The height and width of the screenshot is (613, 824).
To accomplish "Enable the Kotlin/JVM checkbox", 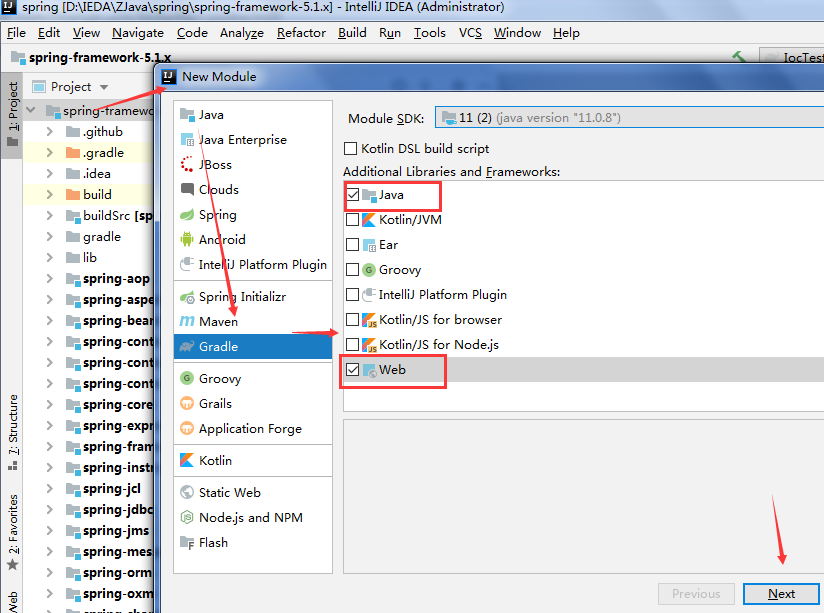I will pyautogui.click(x=353, y=220).
